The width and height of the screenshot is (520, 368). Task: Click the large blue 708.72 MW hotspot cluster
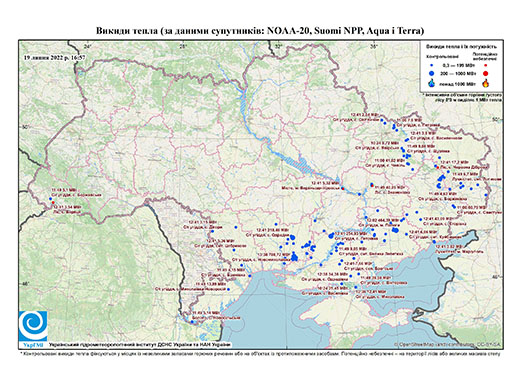pyautogui.click(x=295, y=257)
